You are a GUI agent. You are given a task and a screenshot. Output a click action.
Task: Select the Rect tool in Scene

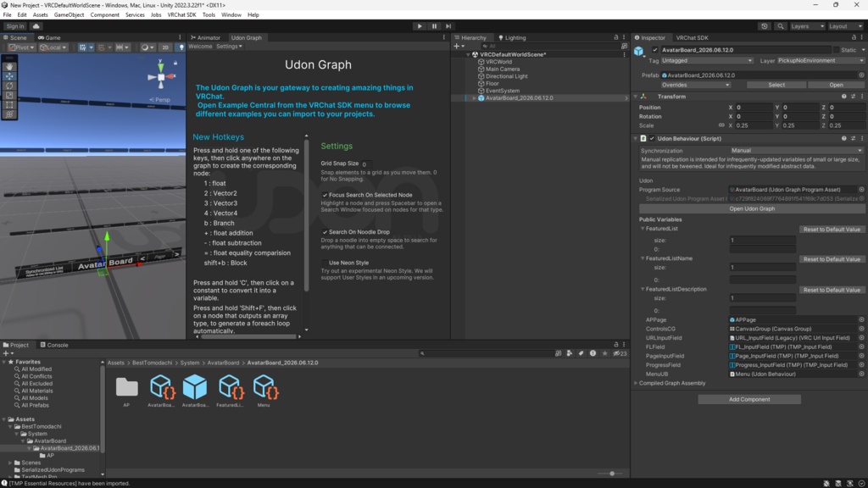9,104
